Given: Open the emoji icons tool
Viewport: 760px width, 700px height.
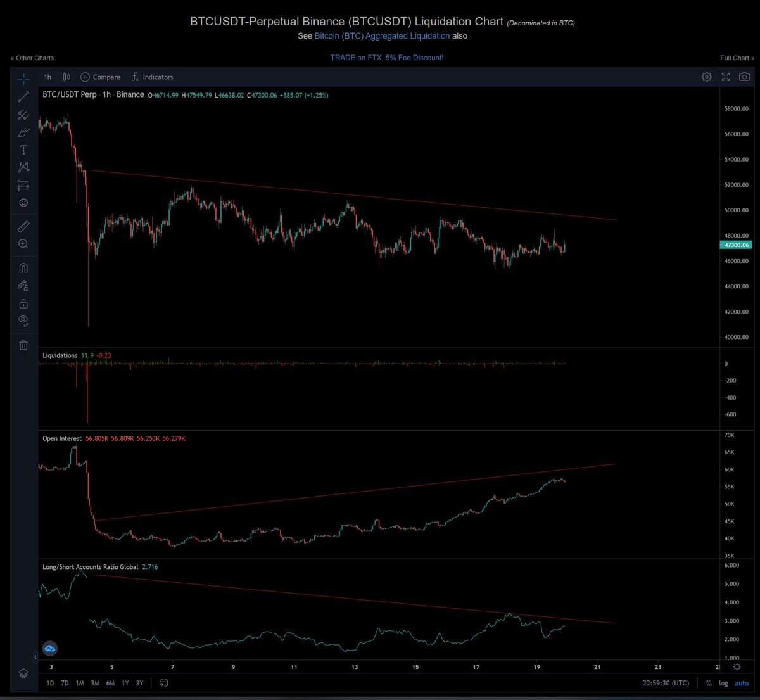Looking at the screenshot, I should (x=23, y=203).
